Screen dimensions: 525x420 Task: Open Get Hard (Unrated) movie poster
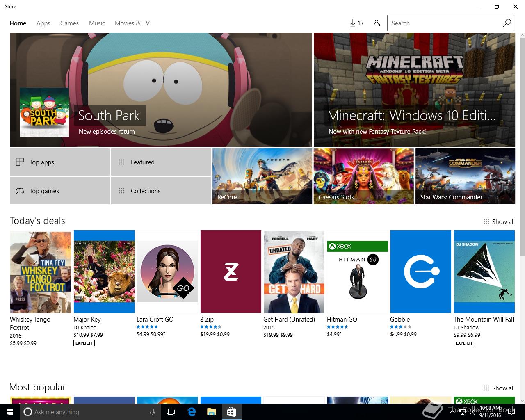[x=294, y=272]
